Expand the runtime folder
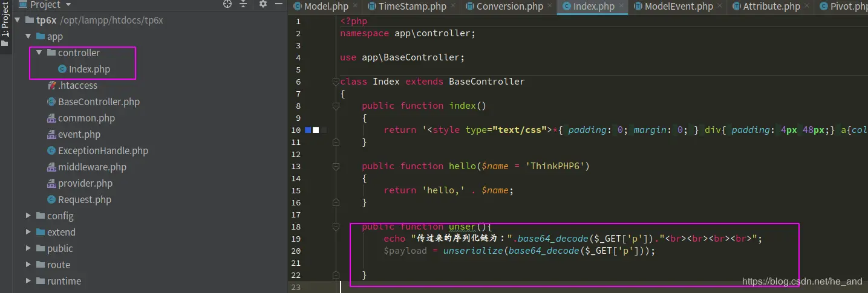 pyautogui.click(x=28, y=281)
